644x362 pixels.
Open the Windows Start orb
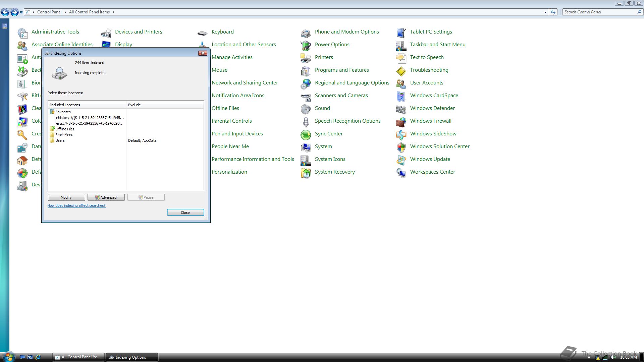(9, 357)
